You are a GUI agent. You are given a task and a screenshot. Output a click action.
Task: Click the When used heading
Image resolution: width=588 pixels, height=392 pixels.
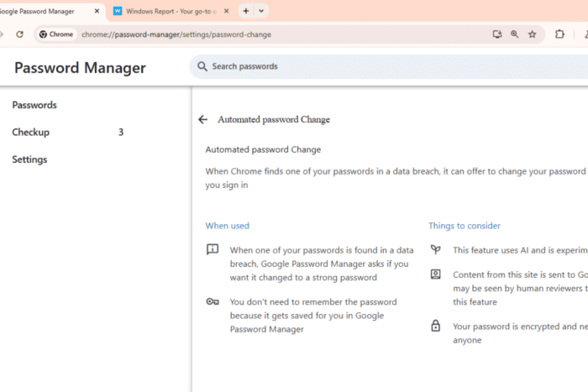tap(228, 226)
